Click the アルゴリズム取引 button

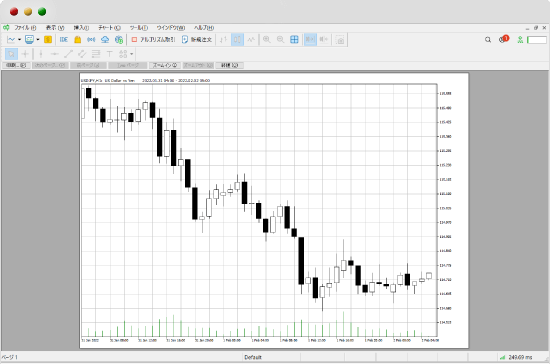point(153,40)
